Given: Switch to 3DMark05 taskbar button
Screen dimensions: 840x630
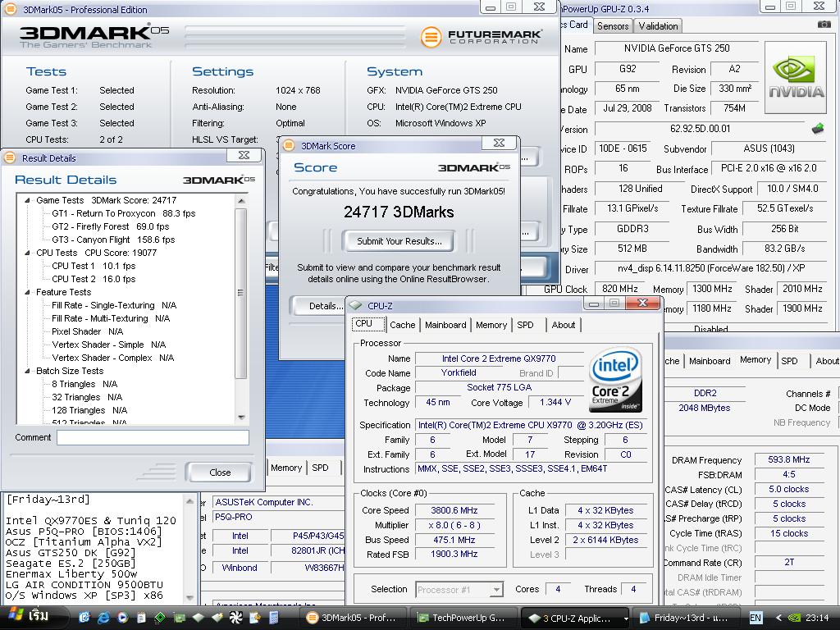Looking at the screenshot, I should [x=353, y=618].
